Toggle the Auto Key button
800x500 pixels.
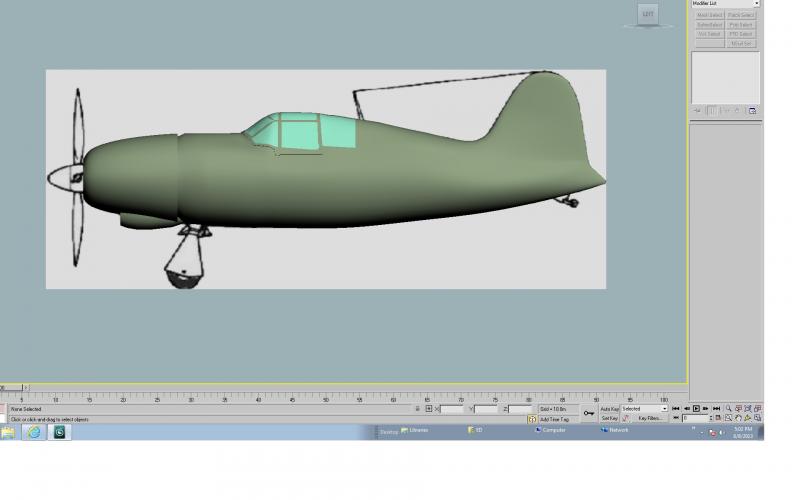pyautogui.click(x=610, y=409)
